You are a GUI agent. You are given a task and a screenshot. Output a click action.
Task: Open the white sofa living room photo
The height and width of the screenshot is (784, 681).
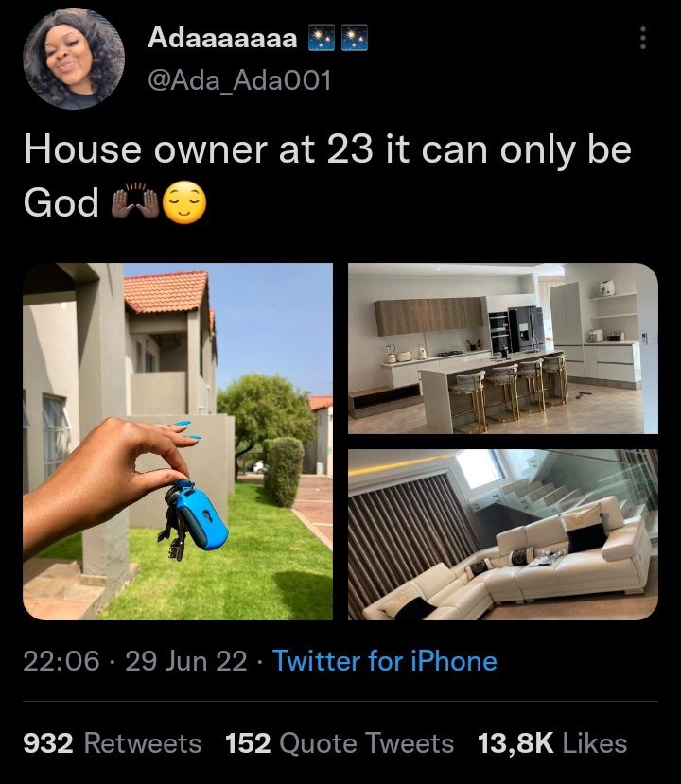coord(503,534)
